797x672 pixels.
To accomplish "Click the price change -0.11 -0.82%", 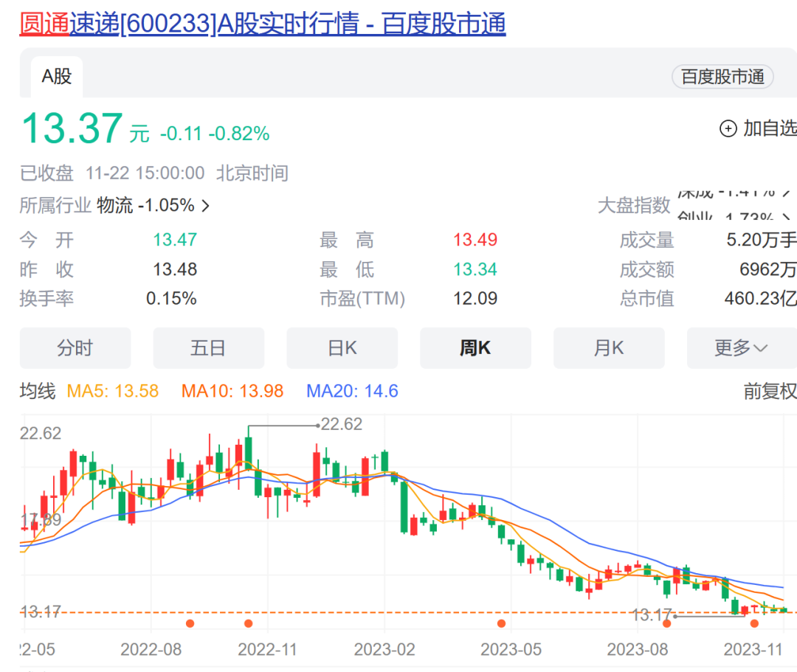I will 215,134.
